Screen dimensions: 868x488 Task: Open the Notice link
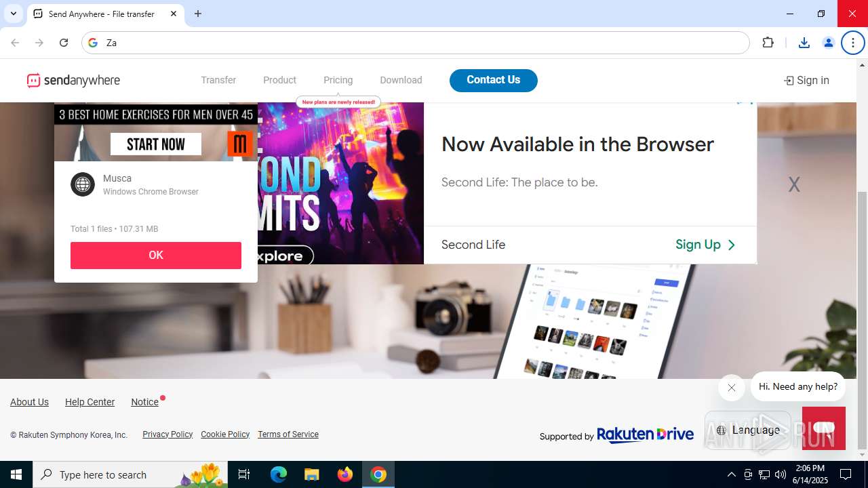point(144,402)
